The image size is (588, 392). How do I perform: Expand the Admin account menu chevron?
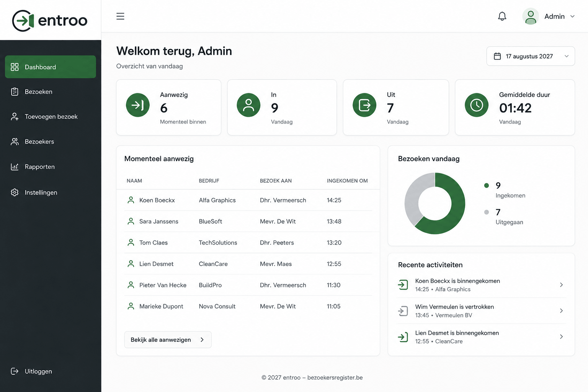point(572,16)
